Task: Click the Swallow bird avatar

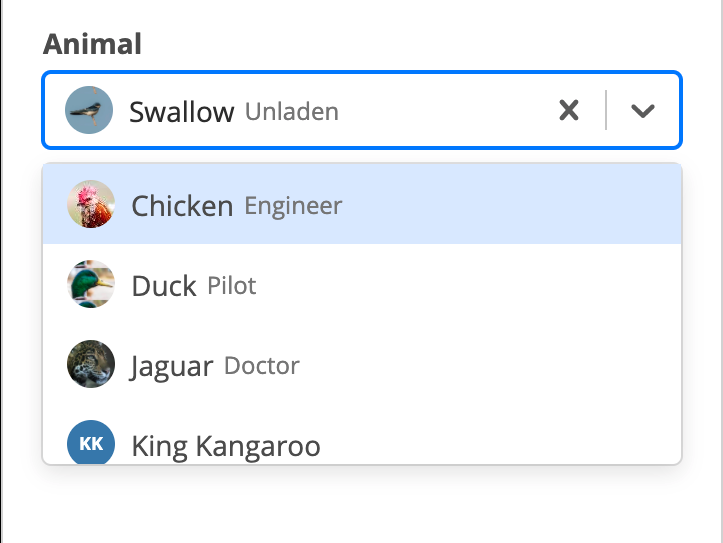Action: [x=89, y=110]
